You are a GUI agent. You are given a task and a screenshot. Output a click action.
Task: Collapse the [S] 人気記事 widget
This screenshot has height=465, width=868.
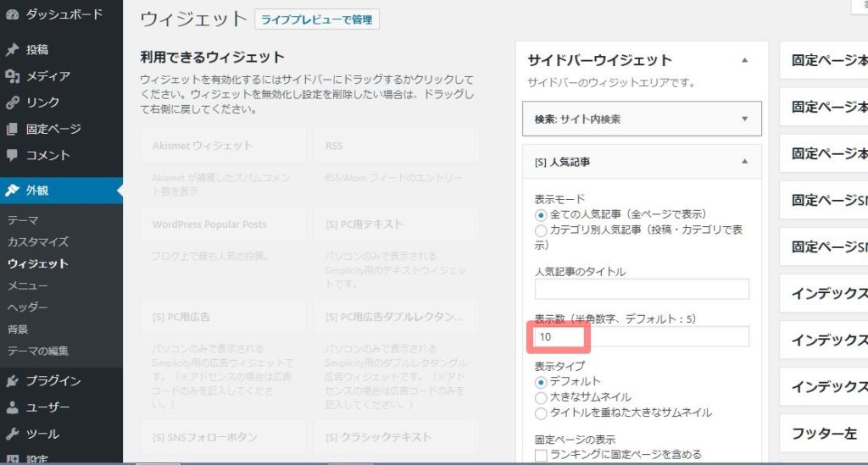point(744,161)
